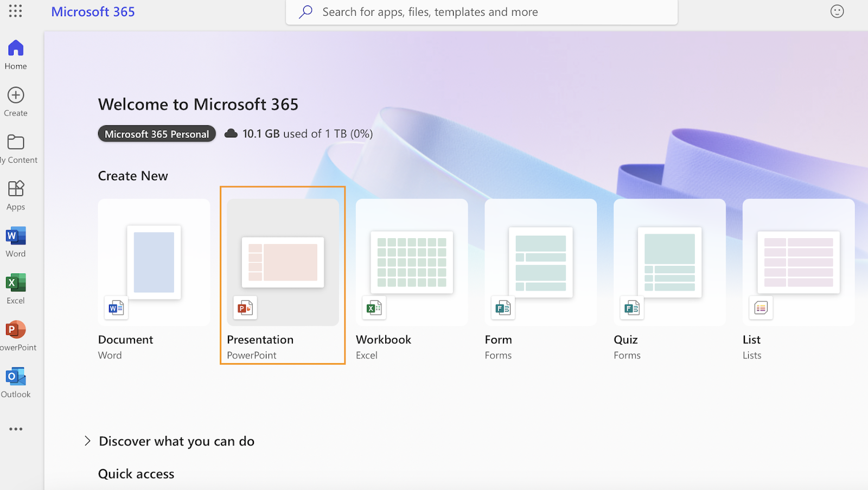Click the Microsoft 365 Personal badge
868x490 pixels.
tap(157, 134)
